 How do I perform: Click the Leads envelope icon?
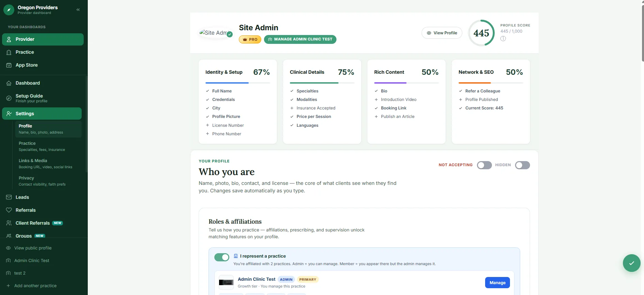click(9, 197)
